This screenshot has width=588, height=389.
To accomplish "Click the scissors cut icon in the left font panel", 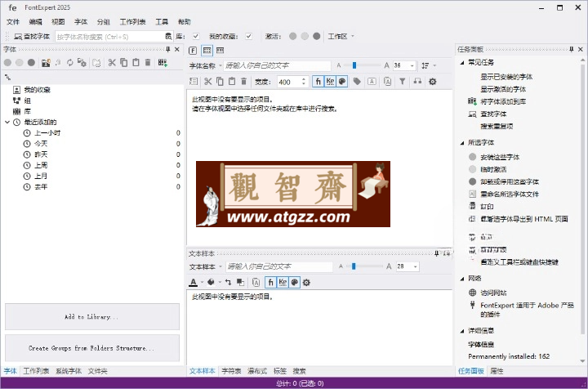I will 112,63.
